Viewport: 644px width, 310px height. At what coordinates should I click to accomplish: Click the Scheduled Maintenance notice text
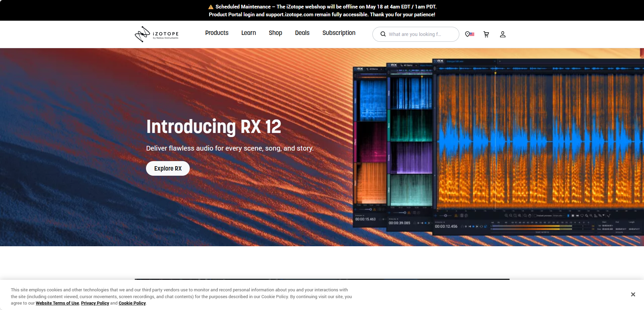tap(322, 11)
